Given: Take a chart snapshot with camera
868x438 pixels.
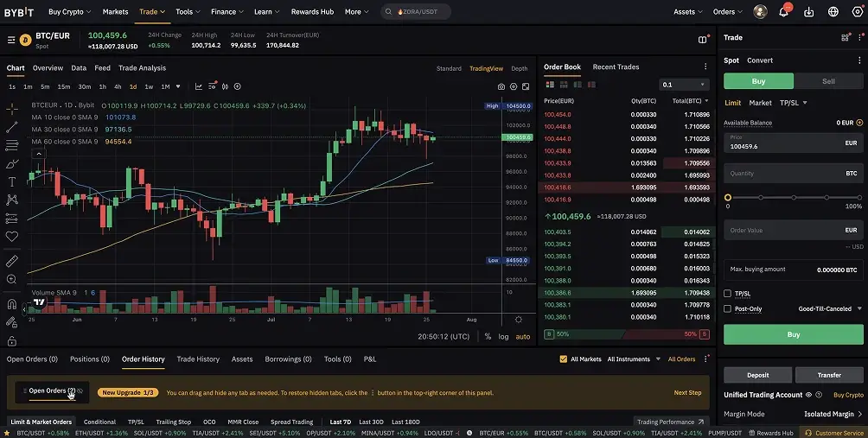Looking at the screenshot, I should [x=501, y=87].
